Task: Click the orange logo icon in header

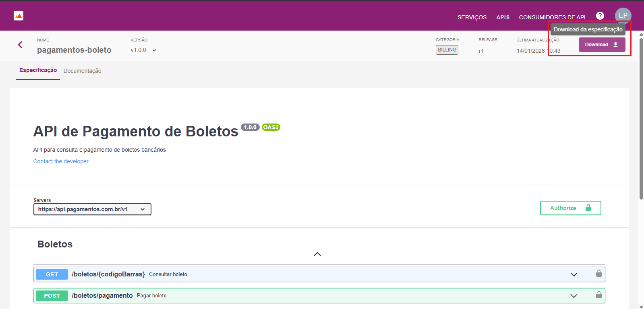Action: coord(19,16)
